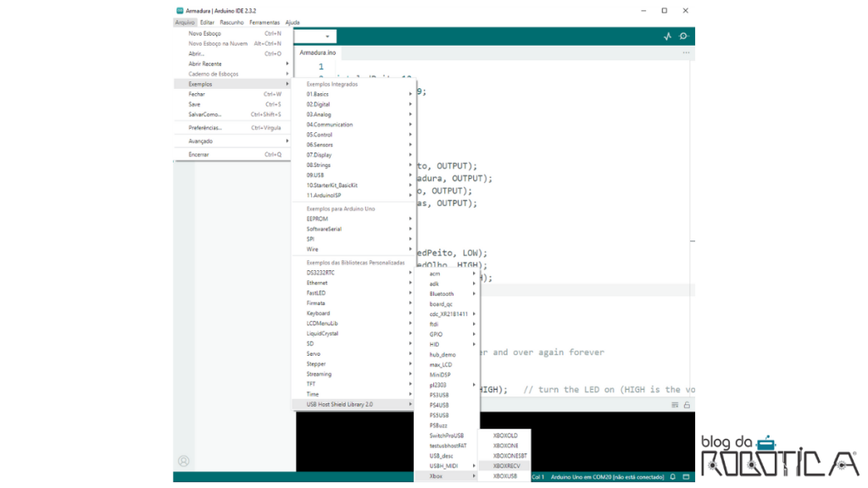
Task: Open the FastLED library examples
Action: [x=353, y=293]
